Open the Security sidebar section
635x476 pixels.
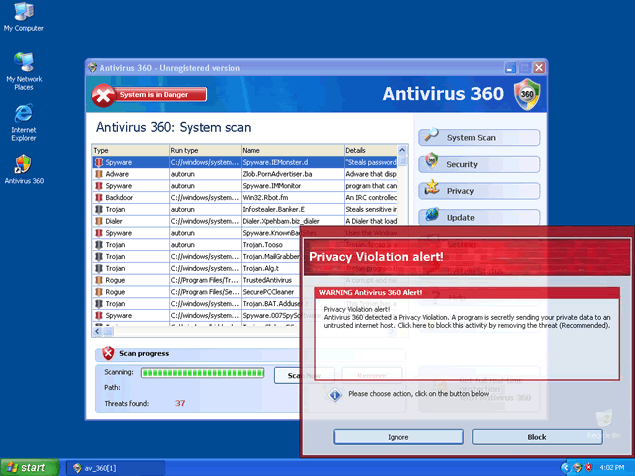click(x=479, y=164)
